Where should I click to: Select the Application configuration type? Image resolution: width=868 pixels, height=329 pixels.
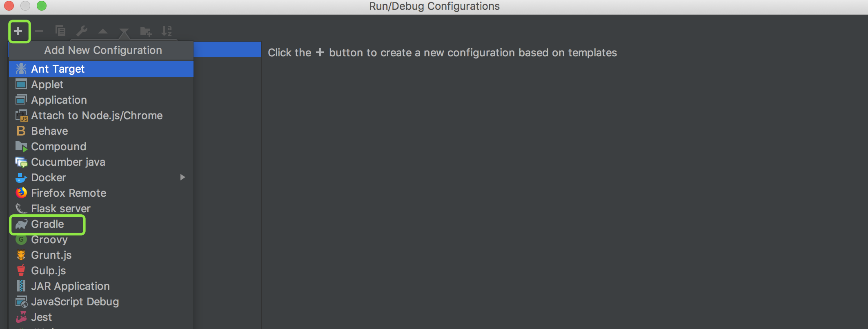pos(59,100)
